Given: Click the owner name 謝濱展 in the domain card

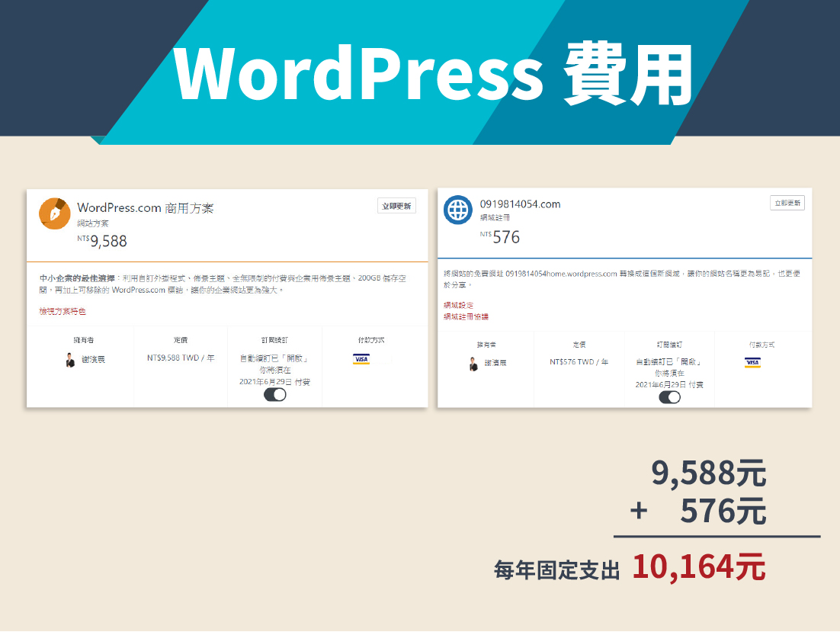Looking at the screenshot, I should tap(495, 363).
